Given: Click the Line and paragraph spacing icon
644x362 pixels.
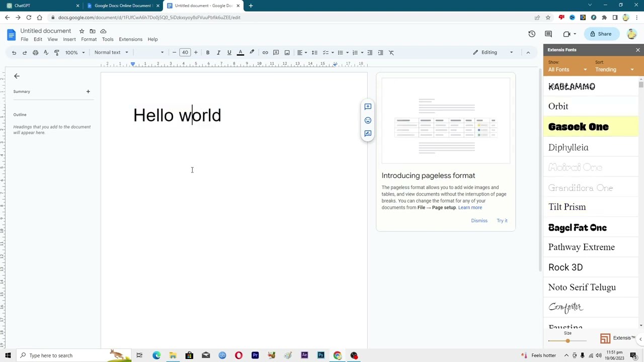Looking at the screenshot, I should [x=314, y=52].
